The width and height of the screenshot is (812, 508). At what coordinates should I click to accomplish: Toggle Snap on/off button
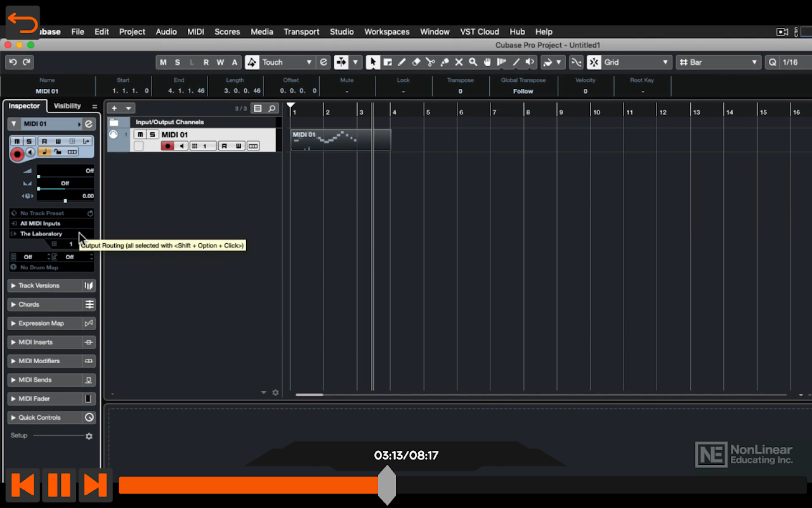[594, 62]
